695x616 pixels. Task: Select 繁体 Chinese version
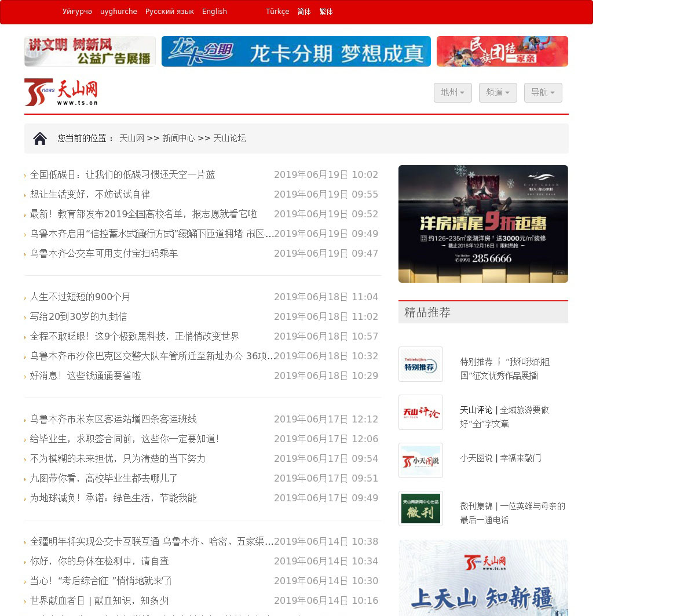(x=326, y=12)
